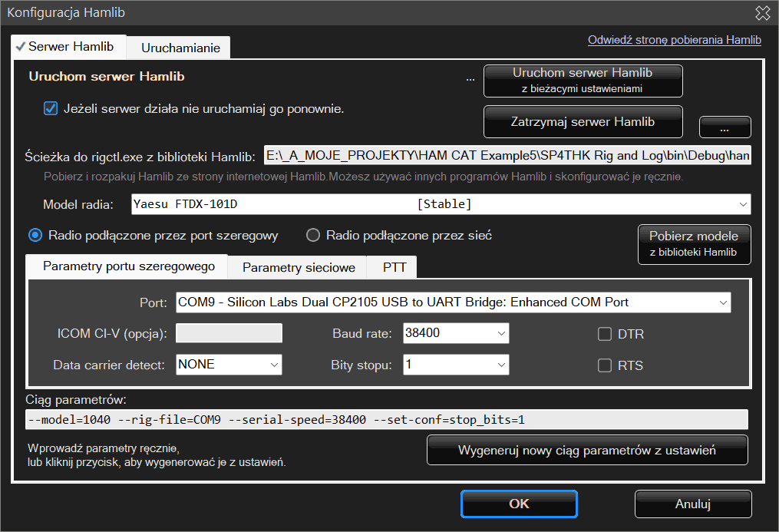The height and width of the screenshot is (532, 779).
Task: Enable the RTS checkbox
Action: pos(605,365)
